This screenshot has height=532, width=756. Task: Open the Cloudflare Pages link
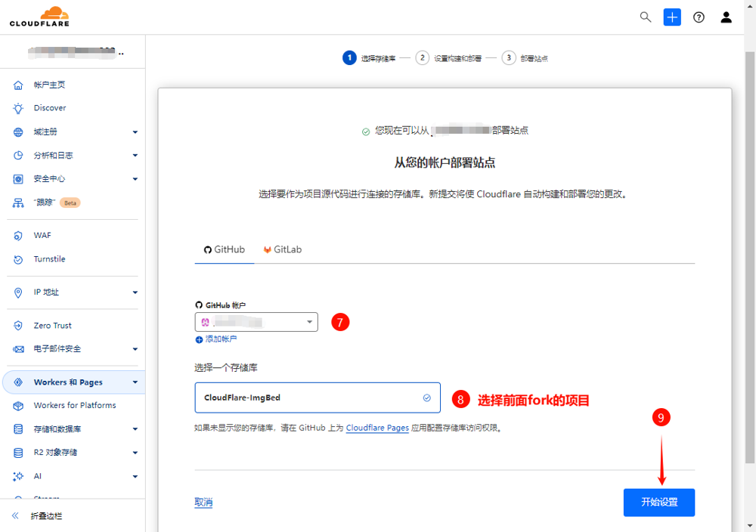[377, 428]
